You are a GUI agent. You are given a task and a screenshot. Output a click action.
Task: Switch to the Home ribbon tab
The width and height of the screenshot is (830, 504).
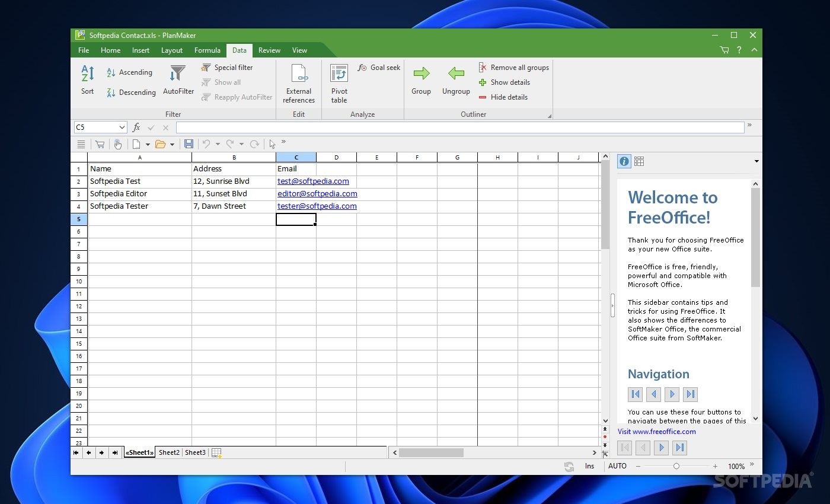pyautogui.click(x=110, y=50)
